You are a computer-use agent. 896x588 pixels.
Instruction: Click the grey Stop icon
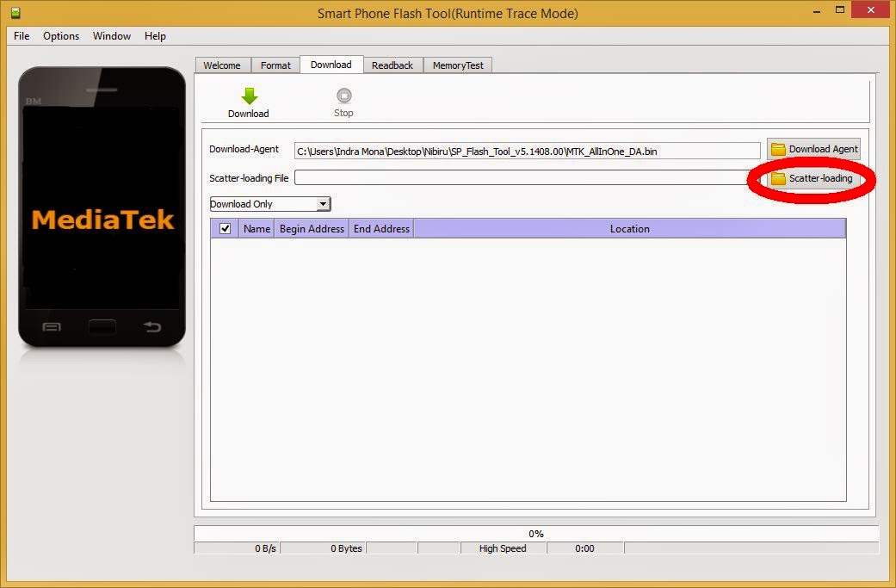point(344,96)
